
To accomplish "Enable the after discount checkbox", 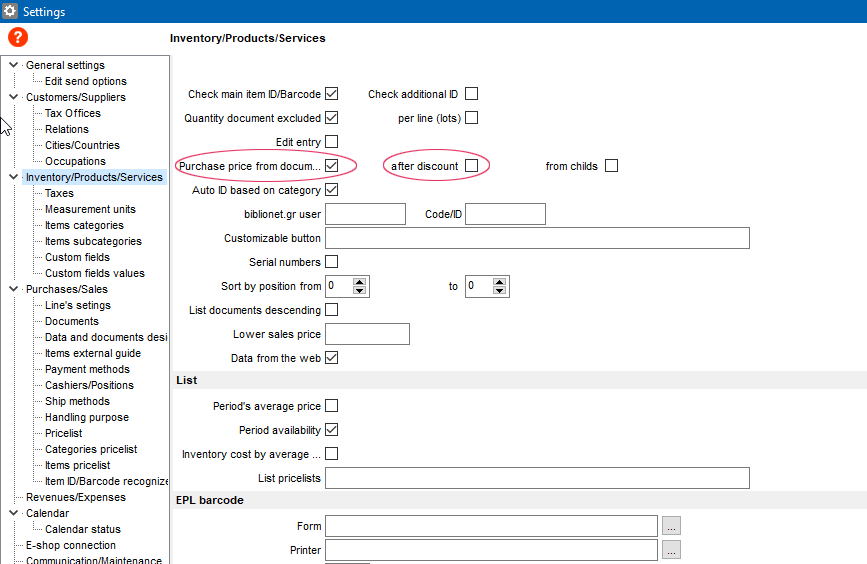I will pos(472,166).
